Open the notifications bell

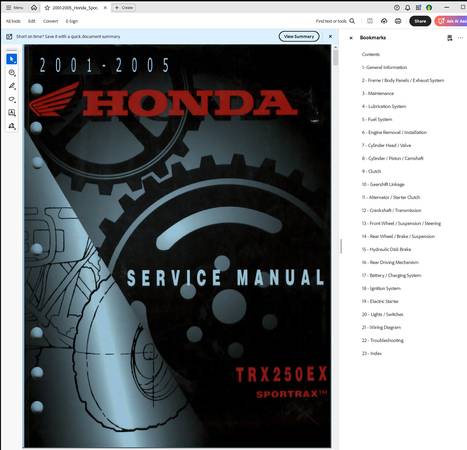(x=407, y=7)
